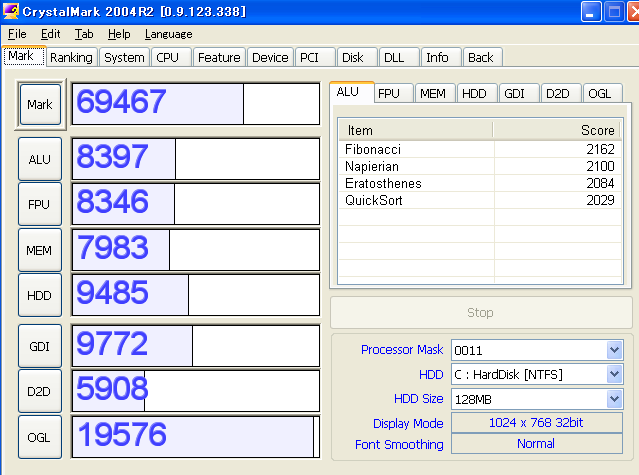Run the GDI benchmark button
Image resolution: width=639 pixels, height=475 pixels.
pyautogui.click(x=40, y=346)
